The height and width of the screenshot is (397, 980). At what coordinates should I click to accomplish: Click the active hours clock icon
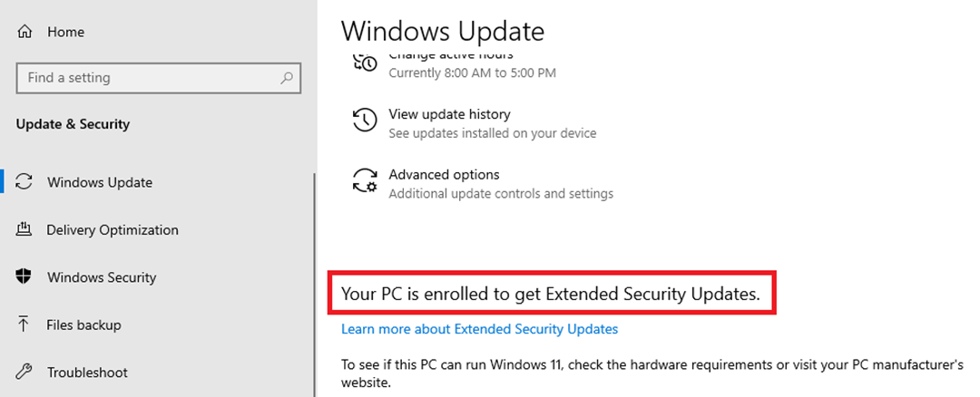coord(365,63)
